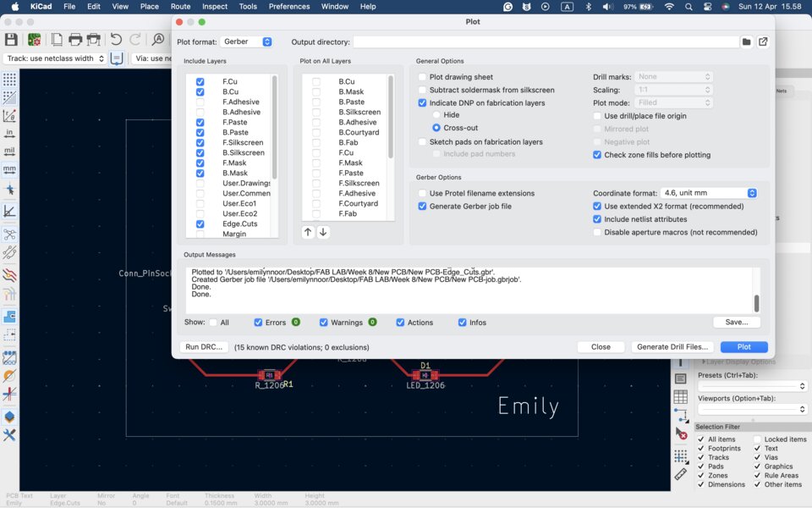Open Via size dropdown in toolbar
Viewport: 812px width, 508px height.
tap(151, 58)
